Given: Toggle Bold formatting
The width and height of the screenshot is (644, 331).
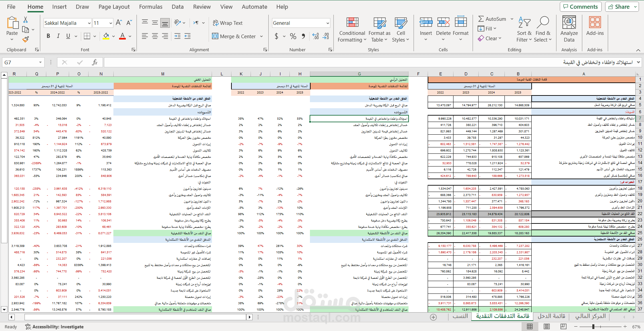Looking at the screenshot, I should tap(48, 36).
